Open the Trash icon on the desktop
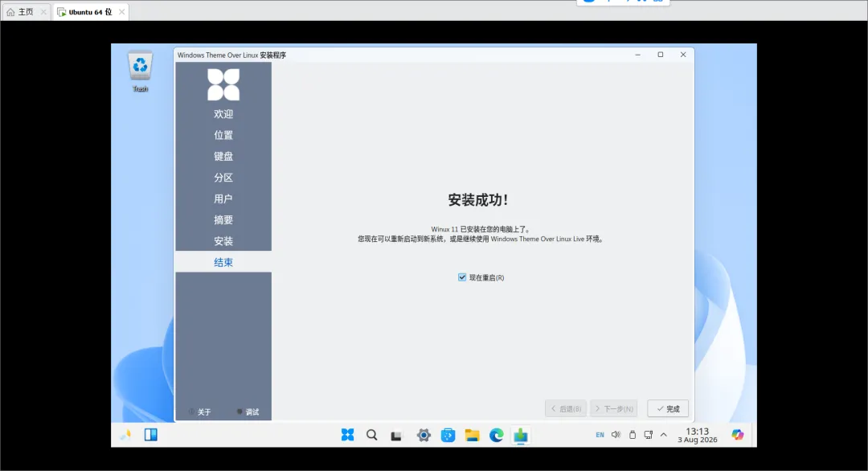 [x=140, y=72]
